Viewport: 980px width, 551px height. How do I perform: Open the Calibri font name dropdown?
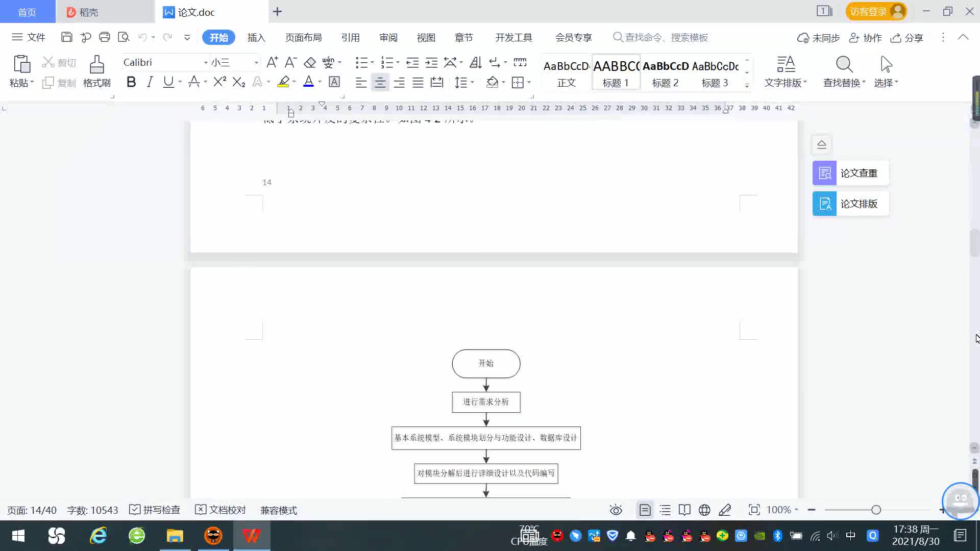tap(206, 62)
